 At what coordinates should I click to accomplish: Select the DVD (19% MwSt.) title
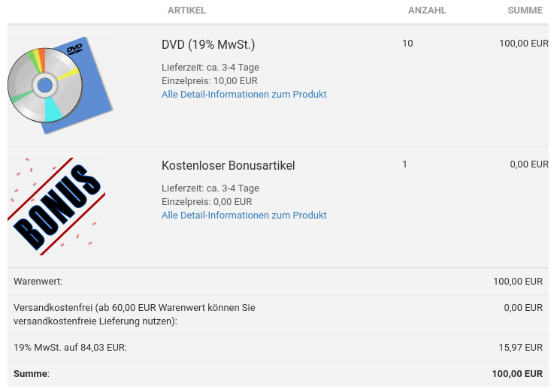208,45
